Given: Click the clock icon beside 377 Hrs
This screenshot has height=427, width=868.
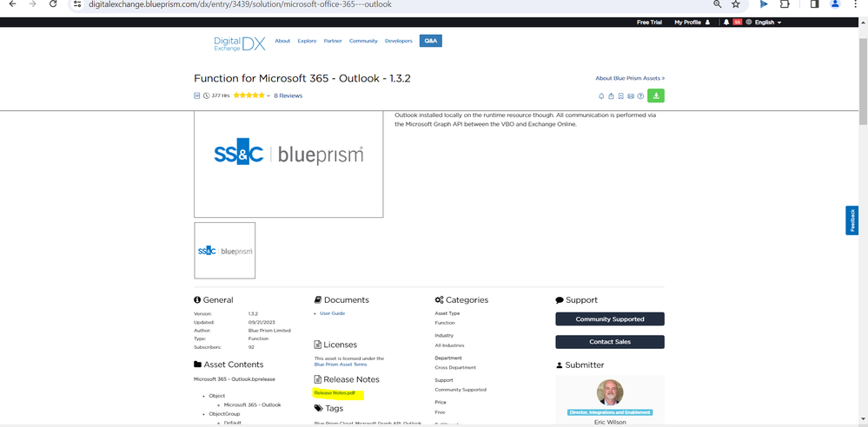Looking at the screenshot, I should (x=207, y=95).
